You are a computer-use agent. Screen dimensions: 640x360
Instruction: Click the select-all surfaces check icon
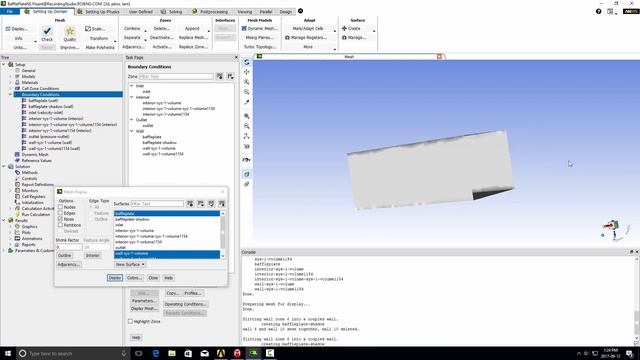(x=211, y=204)
